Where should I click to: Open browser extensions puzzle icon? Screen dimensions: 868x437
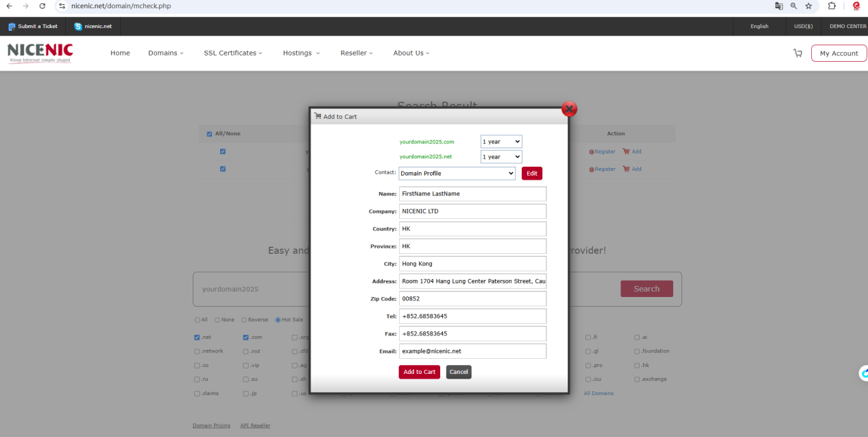(x=832, y=6)
